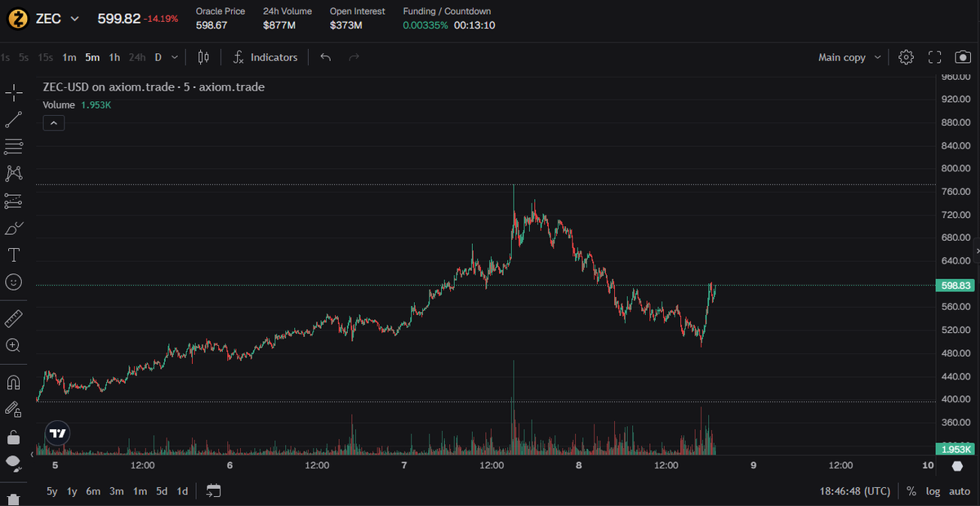The width and height of the screenshot is (980, 506).
Task: Toggle lock all drawings
Action: tap(14, 437)
